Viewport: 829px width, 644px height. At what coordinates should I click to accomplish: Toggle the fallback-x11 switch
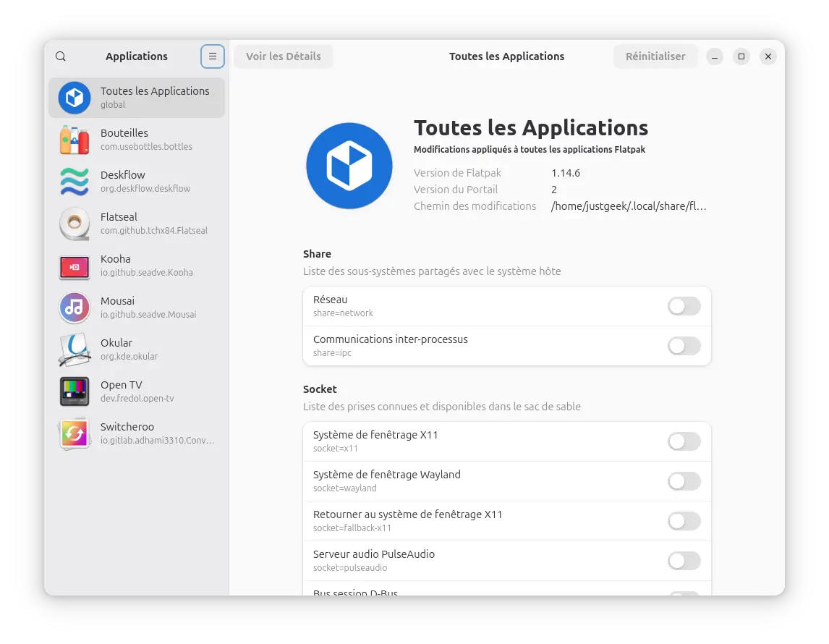(684, 521)
